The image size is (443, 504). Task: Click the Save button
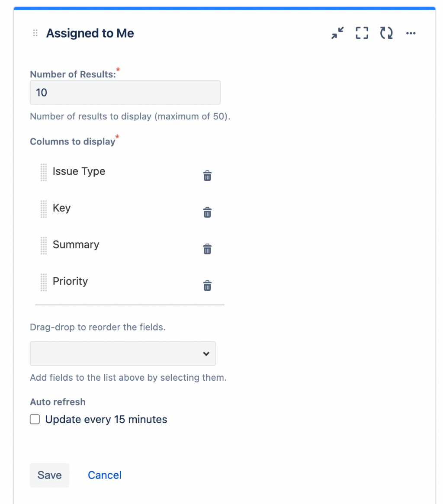(49, 475)
